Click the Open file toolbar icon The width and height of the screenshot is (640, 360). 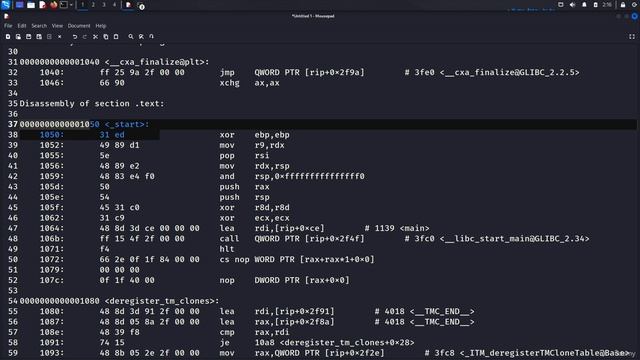pos(18,37)
